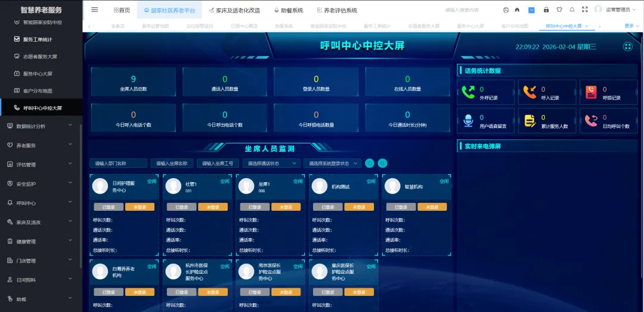The height and width of the screenshot is (312, 644).
Task: Click the 呼入记录 orange phone icon
Action: pyautogui.click(x=530, y=92)
